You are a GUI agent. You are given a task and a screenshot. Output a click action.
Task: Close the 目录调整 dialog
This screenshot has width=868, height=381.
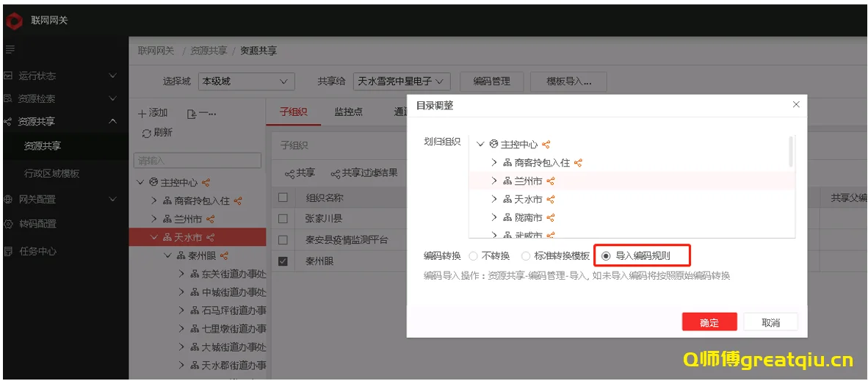click(796, 104)
